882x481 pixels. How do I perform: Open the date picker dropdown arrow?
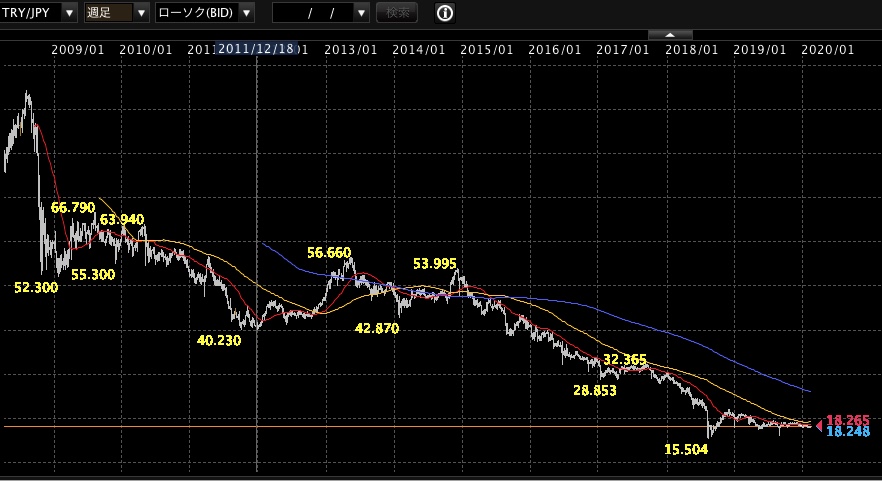(x=361, y=12)
